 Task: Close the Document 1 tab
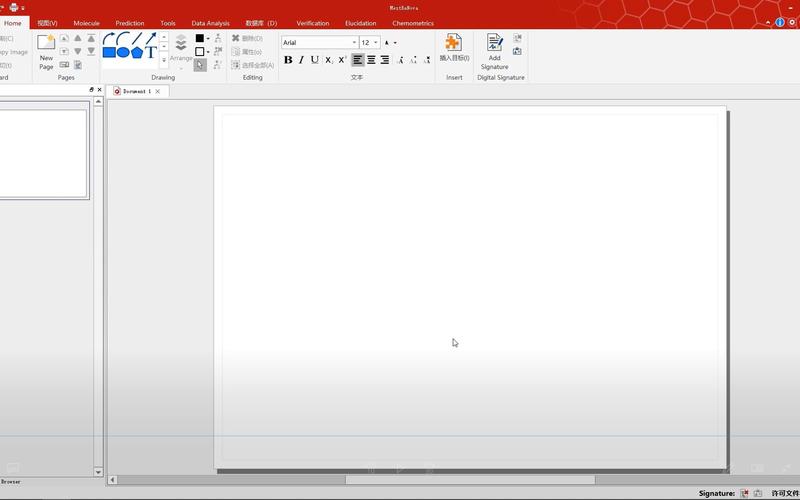tap(158, 91)
